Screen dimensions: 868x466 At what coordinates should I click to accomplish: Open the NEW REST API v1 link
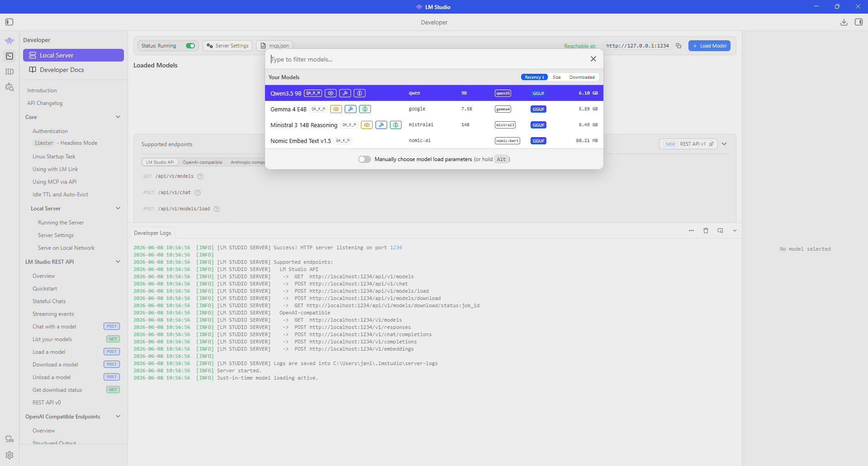(x=688, y=144)
